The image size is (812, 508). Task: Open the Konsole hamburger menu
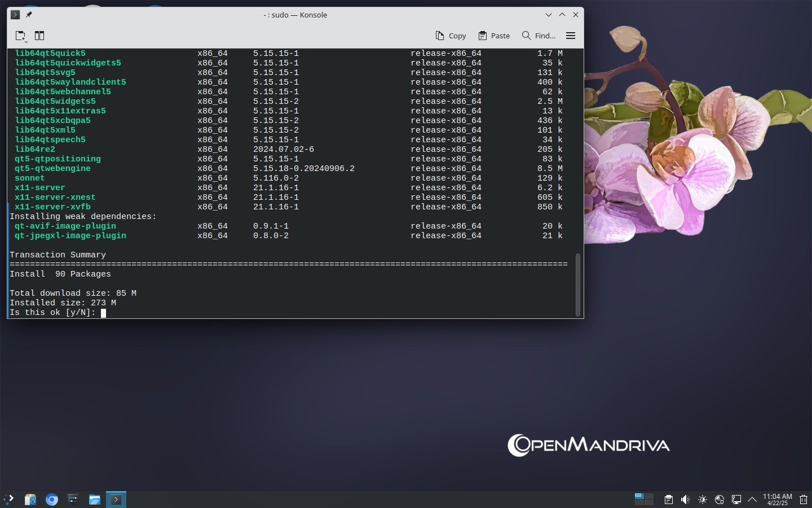click(571, 36)
